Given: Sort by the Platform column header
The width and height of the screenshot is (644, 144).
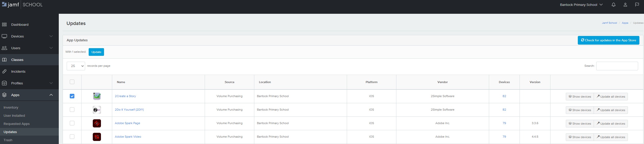Looking at the screenshot, I should click(372, 82).
